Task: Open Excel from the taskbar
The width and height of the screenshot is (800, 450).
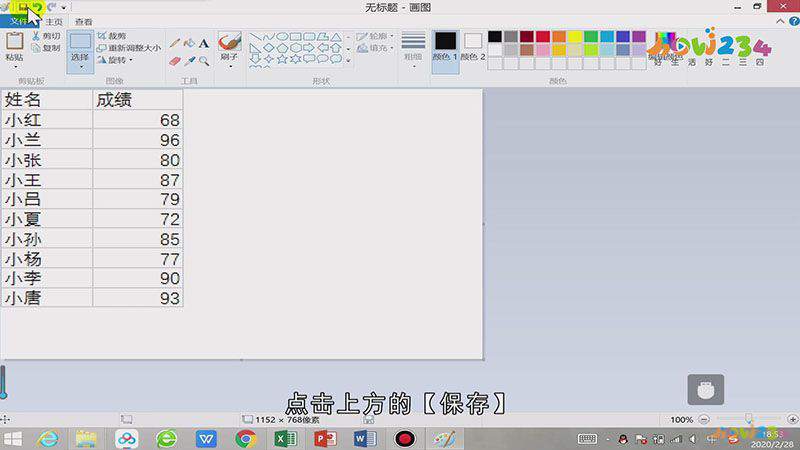Action: 285,439
